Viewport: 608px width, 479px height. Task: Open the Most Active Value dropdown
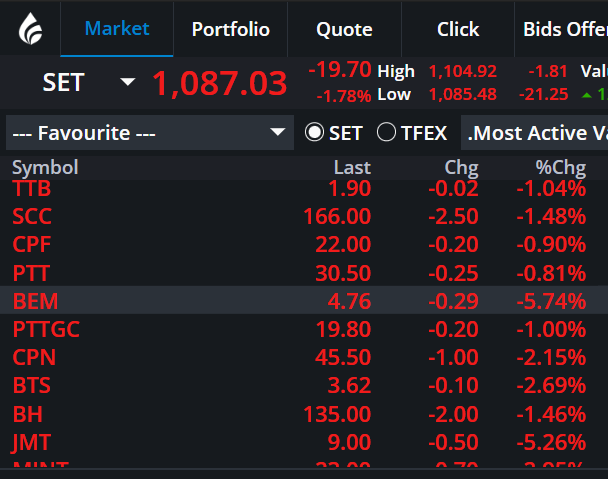pyautogui.click(x=534, y=133)
